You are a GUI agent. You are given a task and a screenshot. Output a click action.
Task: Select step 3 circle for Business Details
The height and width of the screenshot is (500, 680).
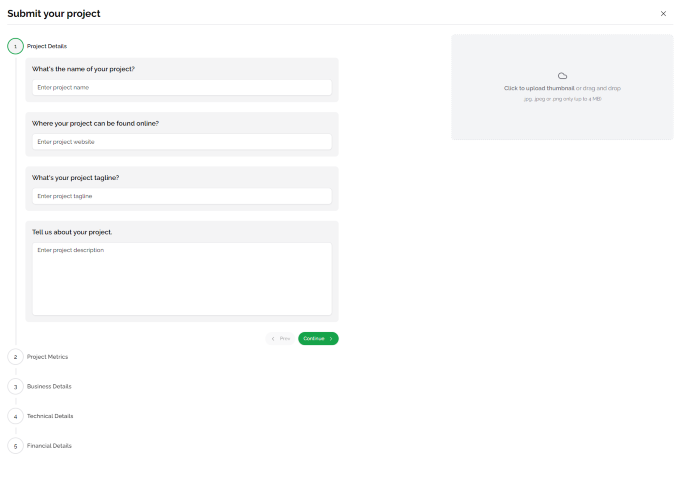coord(15,386)
